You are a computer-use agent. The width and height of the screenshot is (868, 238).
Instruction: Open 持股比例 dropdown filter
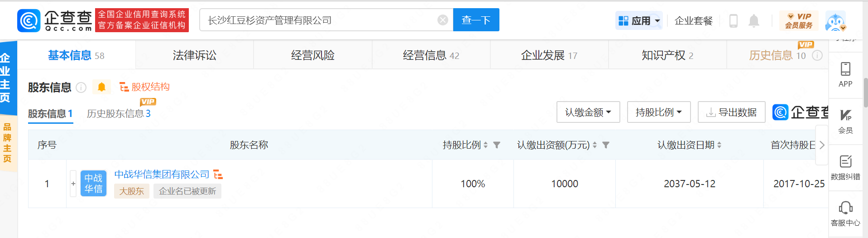pos(659,112)
